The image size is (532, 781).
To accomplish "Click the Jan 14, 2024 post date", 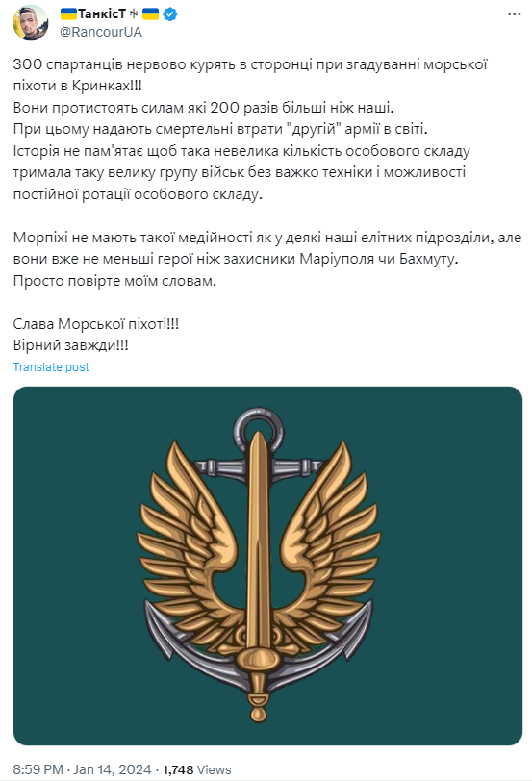I will coord(113,769).
